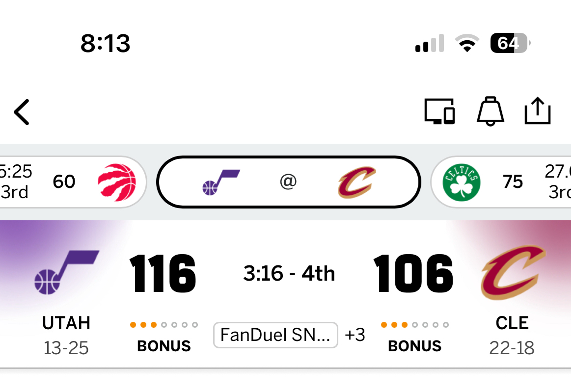Tap the CLE team name
This screenshot has height=392, width=571.
(x=512, y=323)
